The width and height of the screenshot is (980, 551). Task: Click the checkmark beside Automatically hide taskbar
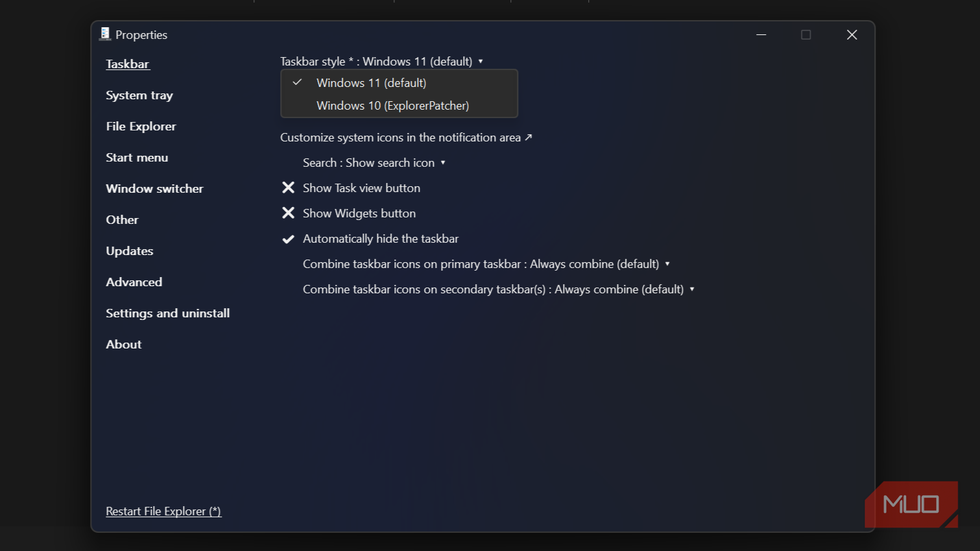(x=289, y=239)
